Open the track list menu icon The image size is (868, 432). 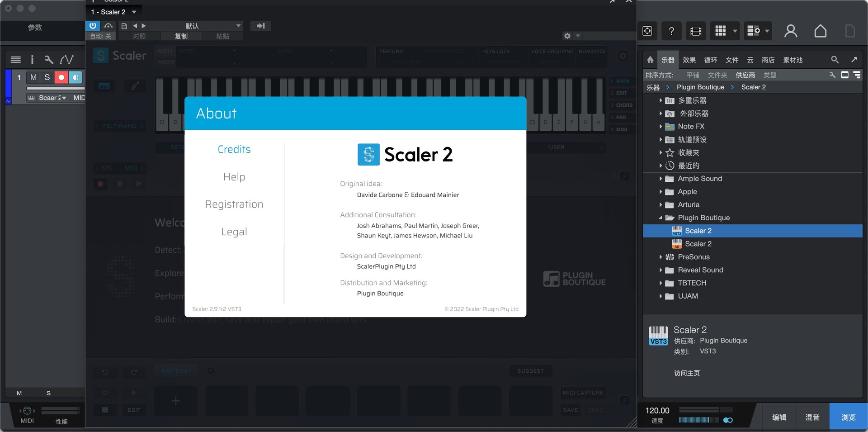[15, 60]
